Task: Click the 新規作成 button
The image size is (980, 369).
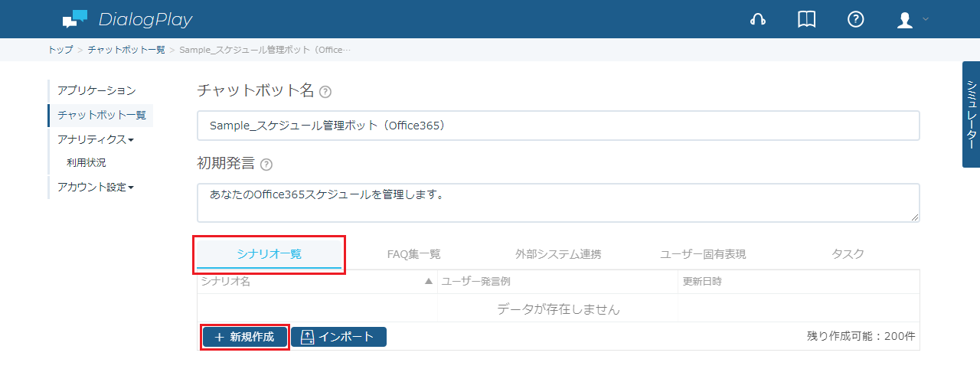Action: click(245, 337)
